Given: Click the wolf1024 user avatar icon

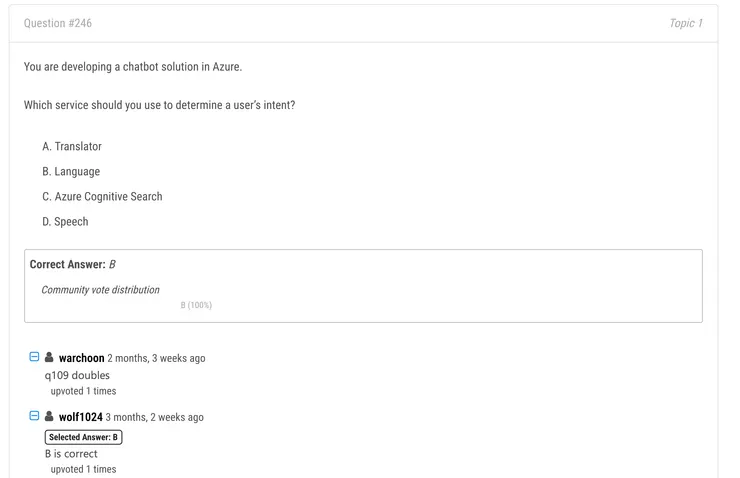Looking at the screenshot, I should click(49, 416).
